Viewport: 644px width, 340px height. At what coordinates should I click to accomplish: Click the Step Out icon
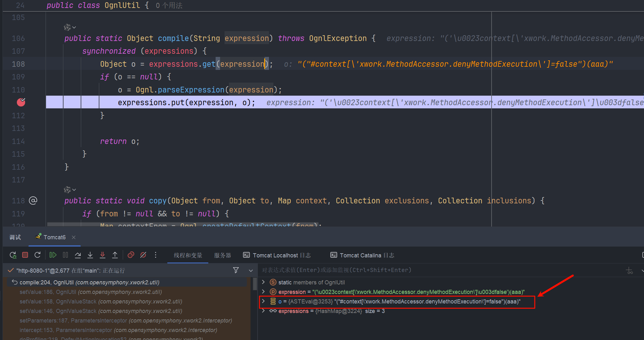point(115,255)
